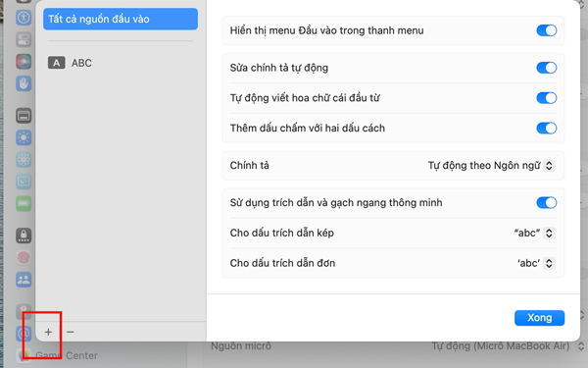Click the Chính tả label

(x=249, y=166)
